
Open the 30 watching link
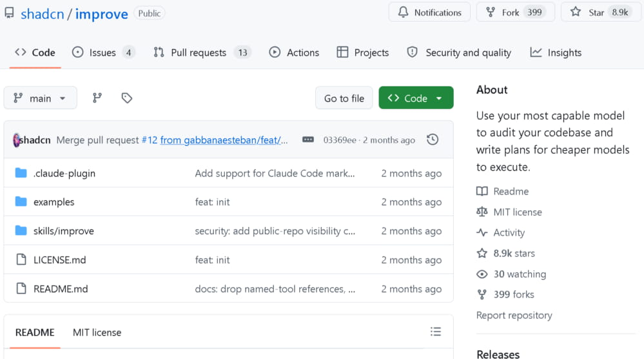511,274
